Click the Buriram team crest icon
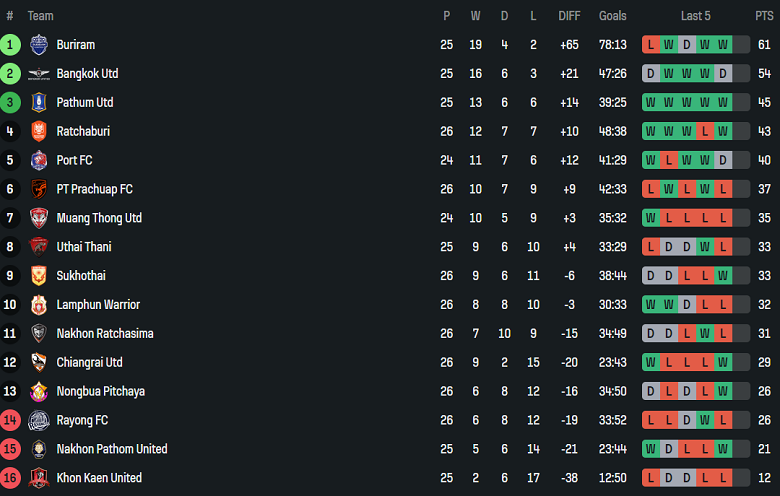The image size is (780, 496). 39,45
